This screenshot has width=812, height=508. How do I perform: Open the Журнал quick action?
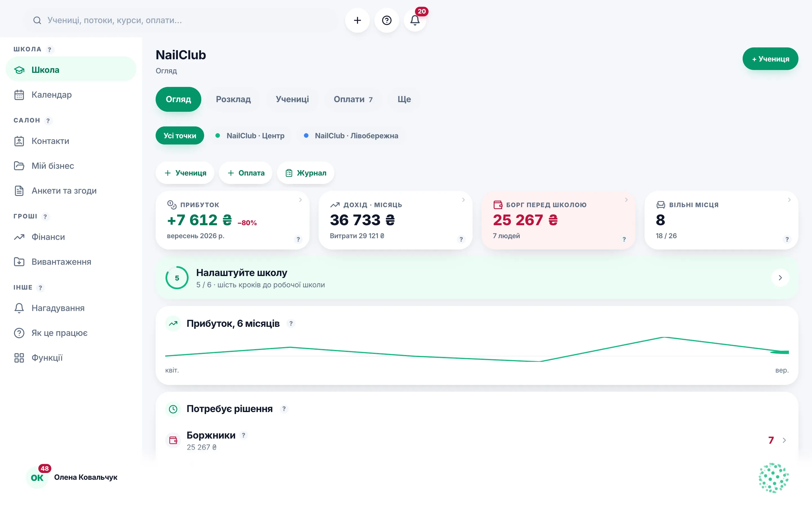point(305,173)
